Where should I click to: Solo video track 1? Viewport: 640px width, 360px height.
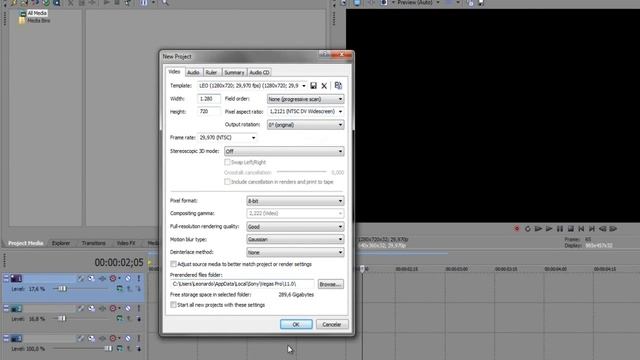139,278
